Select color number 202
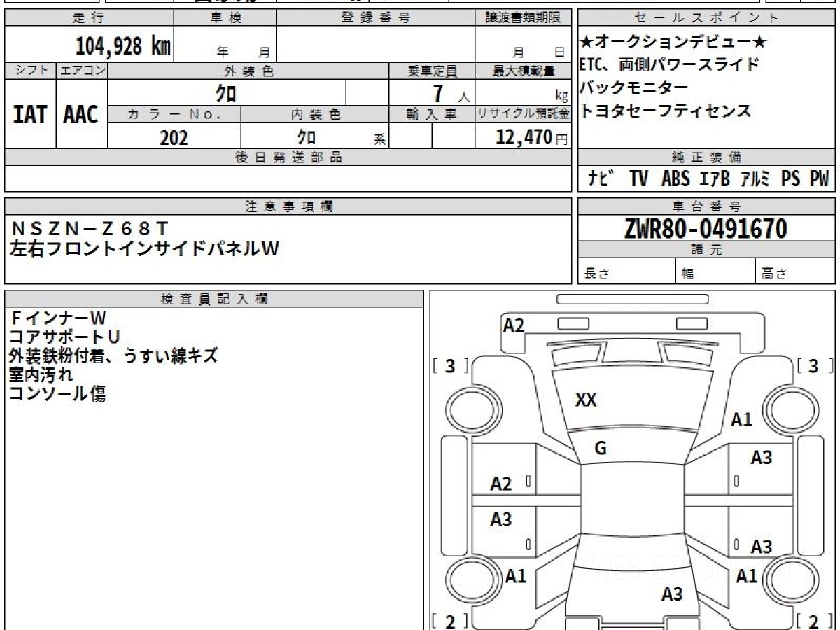Screen dimensions: 840x630 174,138
